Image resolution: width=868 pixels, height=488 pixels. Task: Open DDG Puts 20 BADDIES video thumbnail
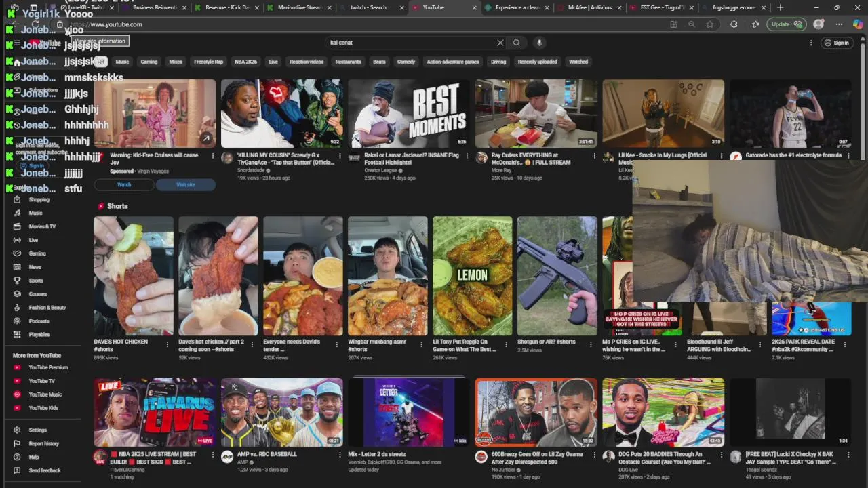(663, 412)
